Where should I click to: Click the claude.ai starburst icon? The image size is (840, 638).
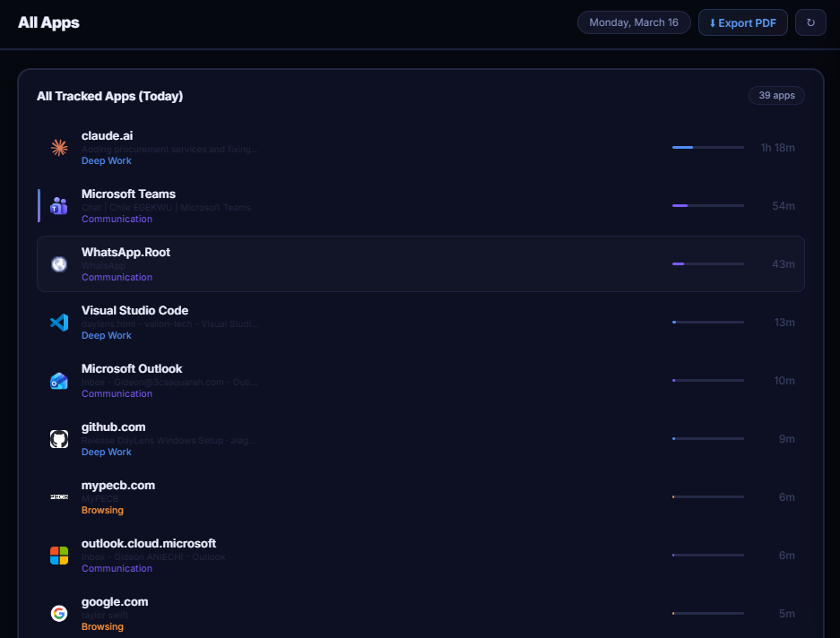click(x=59, y=147)
